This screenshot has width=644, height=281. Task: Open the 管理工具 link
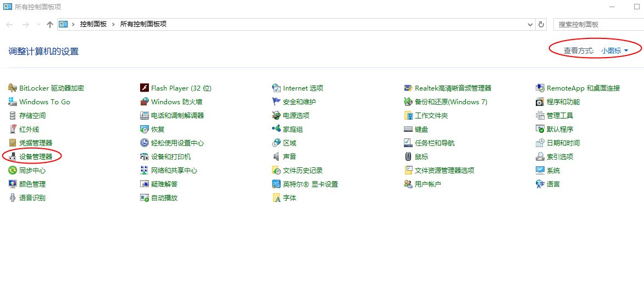(560, 116)
